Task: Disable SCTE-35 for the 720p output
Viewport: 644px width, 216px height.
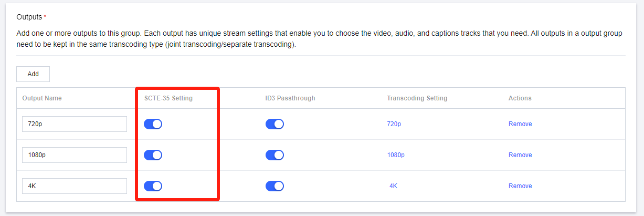Action: (x=153, y=124)
